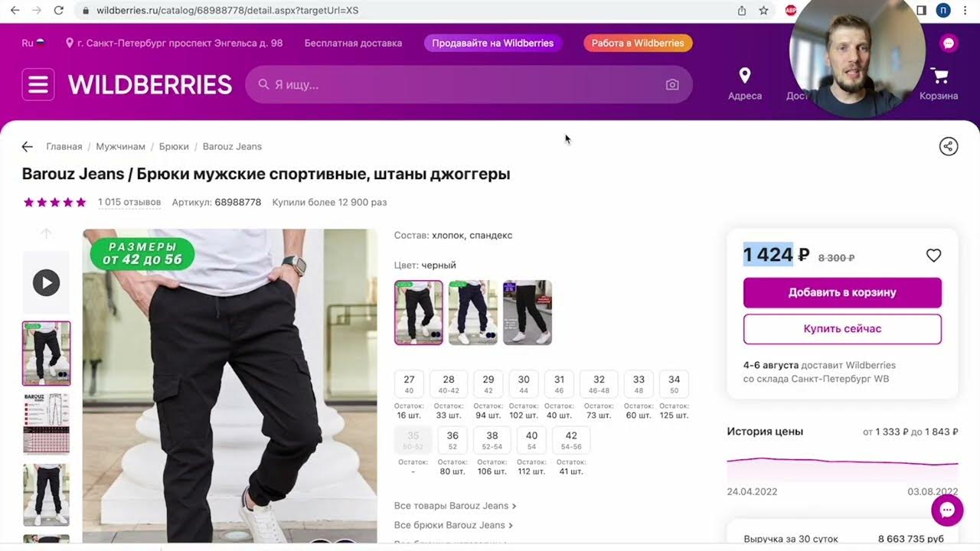Image resolution: width=980 pixels, height=551 pixels.
Task: Open the browser side panel icon
Action: coord(921,11)
